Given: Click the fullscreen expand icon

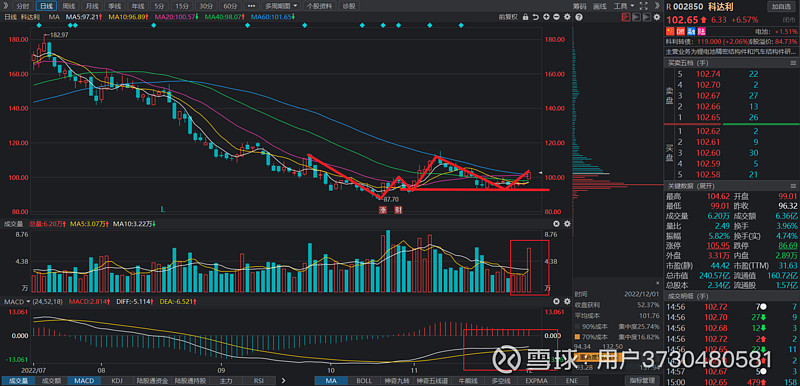Looking at the screenshot, I should point(644,6).
